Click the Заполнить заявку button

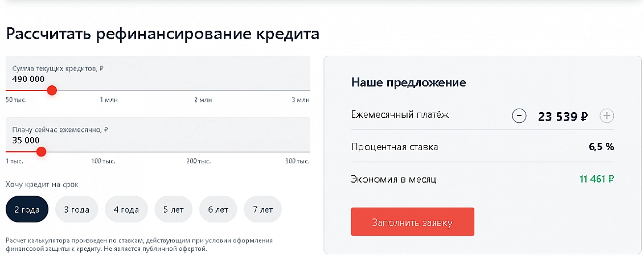tap(412, 222)
